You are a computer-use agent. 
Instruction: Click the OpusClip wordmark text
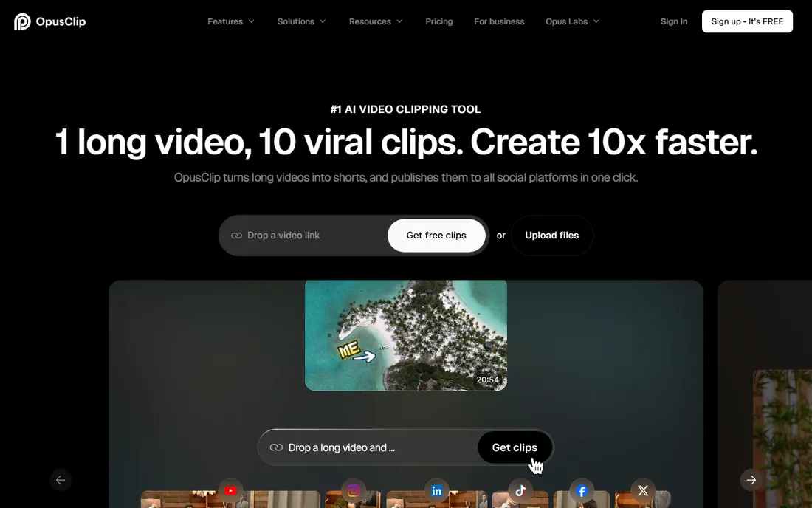[x=61, y=21]
